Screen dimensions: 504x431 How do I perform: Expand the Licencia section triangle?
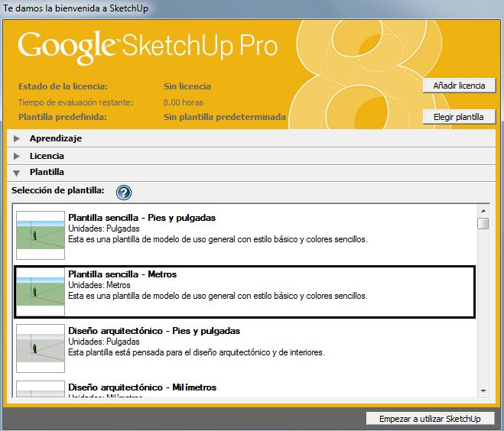click(x=17, y=156)
